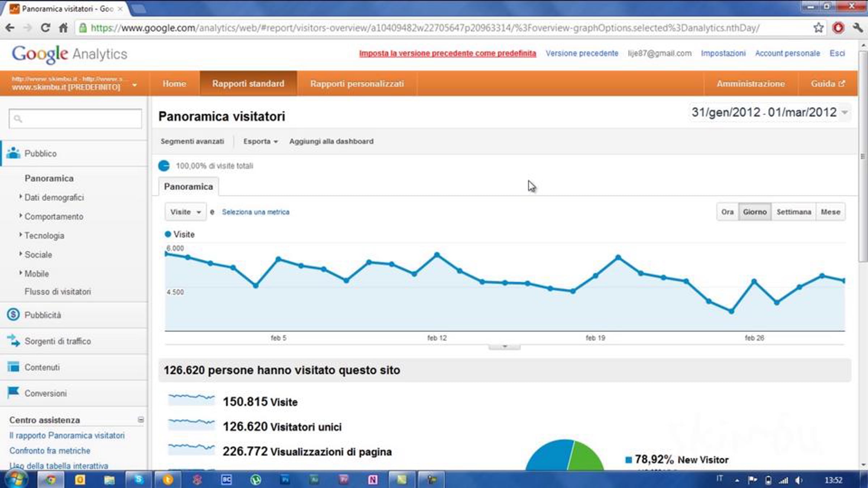Click the Sorgenti di traffico arrows icon
868x488 pixels.
coord(13,341)
